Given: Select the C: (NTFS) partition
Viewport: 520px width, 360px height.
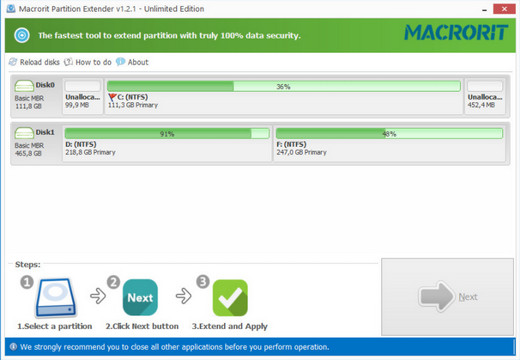Looking at the screenshot, I should [284, 95].
